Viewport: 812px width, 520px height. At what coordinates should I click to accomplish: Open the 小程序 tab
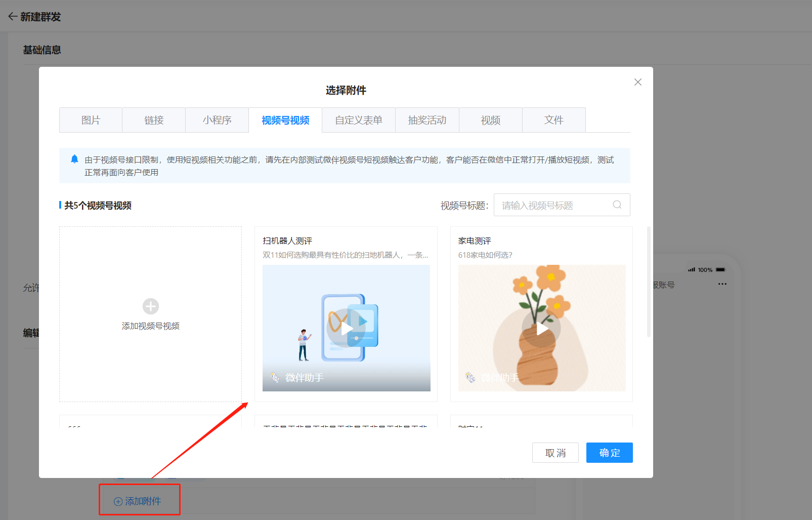click(217, 120)
